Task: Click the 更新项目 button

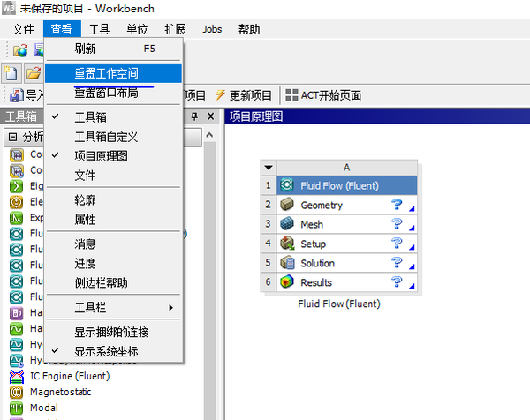Action: 244,95
